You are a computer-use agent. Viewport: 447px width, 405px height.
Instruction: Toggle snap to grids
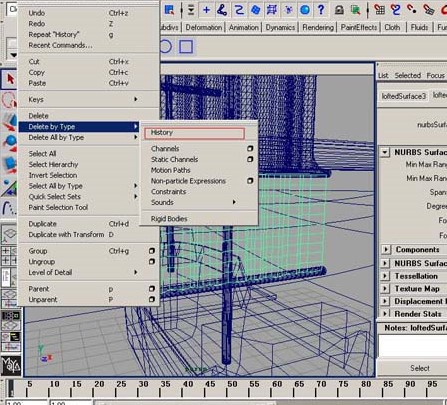click(379, 10)
